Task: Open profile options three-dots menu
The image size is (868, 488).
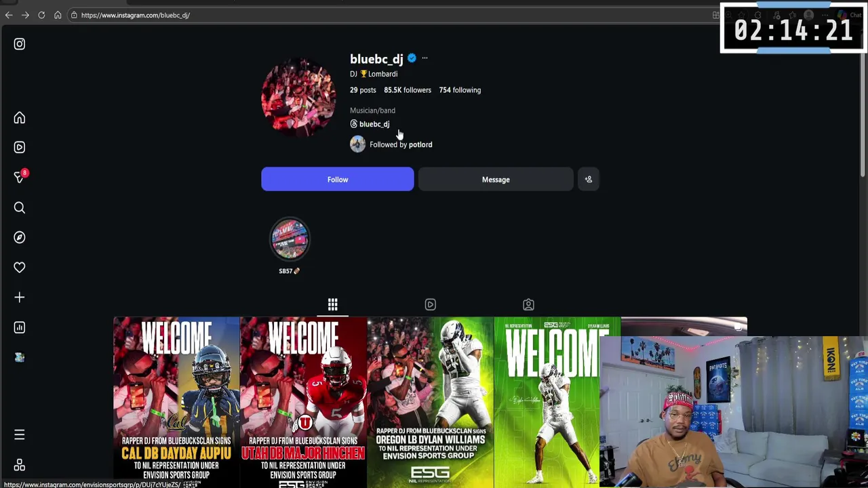Action: click(x=425, y=58)
